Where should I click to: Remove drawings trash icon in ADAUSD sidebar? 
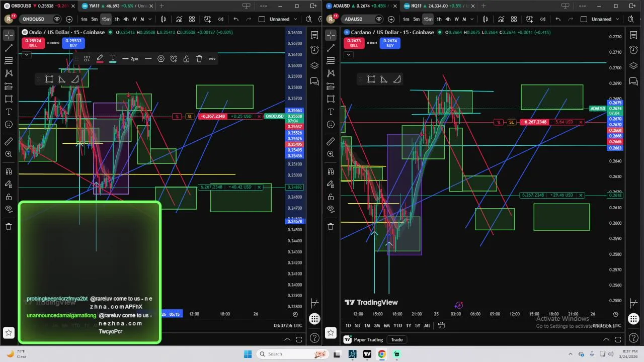click(x=331, y=226)
